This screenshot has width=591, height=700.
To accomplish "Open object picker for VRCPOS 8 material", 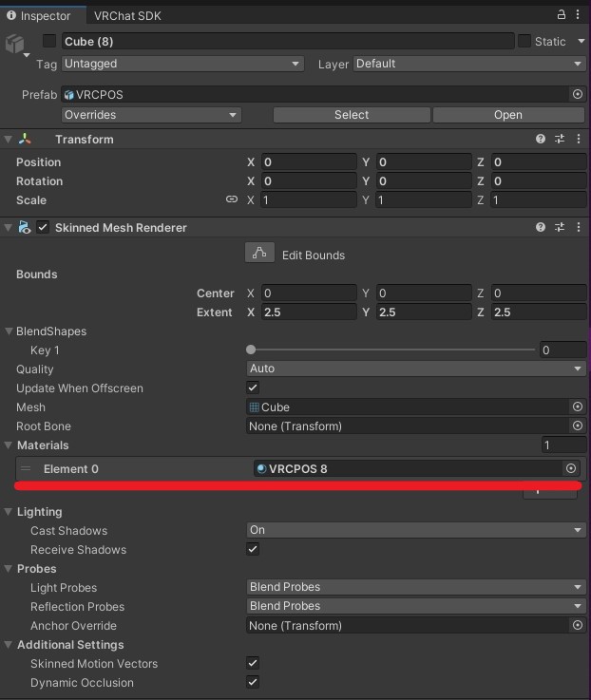I will pos(571,468).
